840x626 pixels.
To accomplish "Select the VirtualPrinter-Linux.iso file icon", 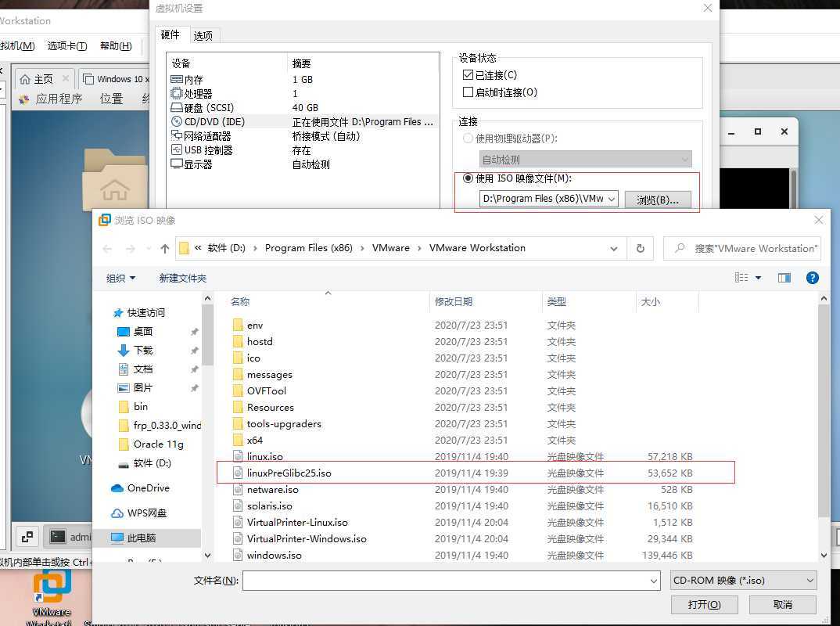I will [x=239, y=523].
